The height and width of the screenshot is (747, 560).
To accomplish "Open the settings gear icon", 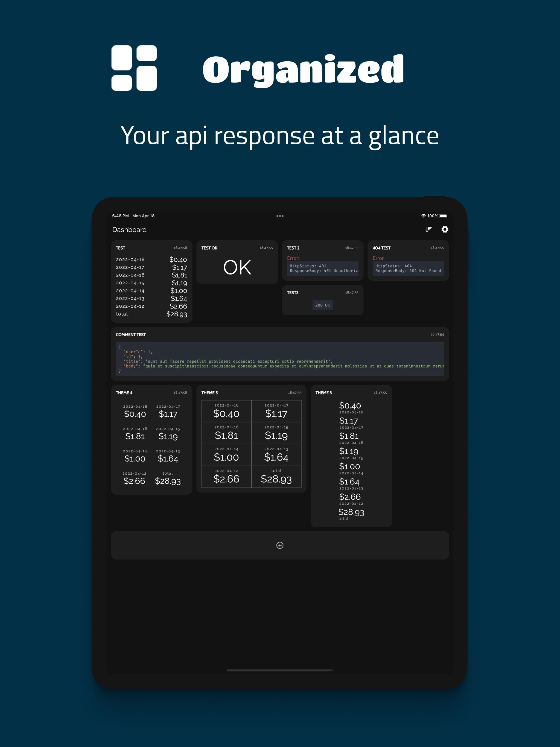I will click(x=445, y=229).
